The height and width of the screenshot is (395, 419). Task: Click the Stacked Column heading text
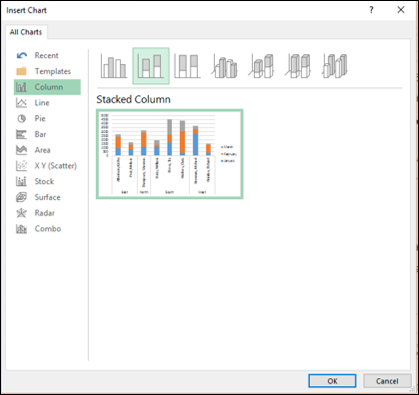(133, 99)
